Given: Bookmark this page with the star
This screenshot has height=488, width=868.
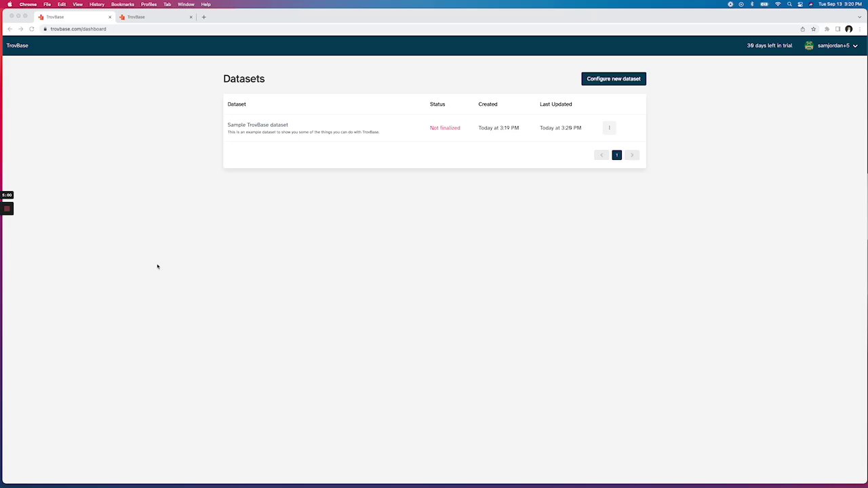Looking at the screenshot, I should [813, 29].
